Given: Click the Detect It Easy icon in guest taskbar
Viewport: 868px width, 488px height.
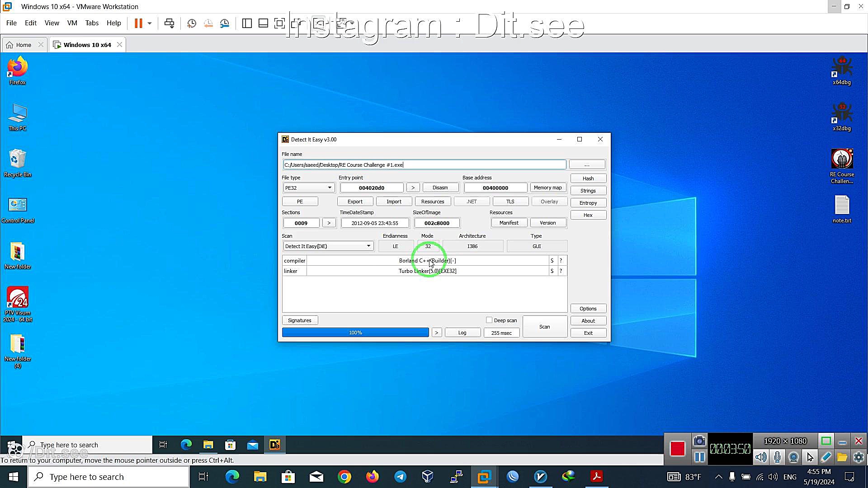Looking at the screenshot, I should tap(275, 445).
